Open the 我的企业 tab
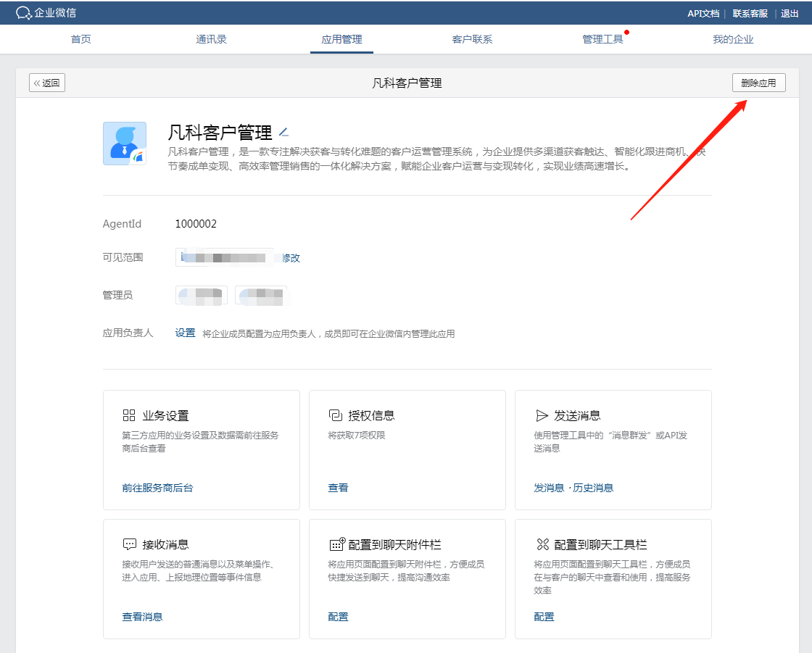The height and width of the screenshot is (653, 812). pos(733,39)
